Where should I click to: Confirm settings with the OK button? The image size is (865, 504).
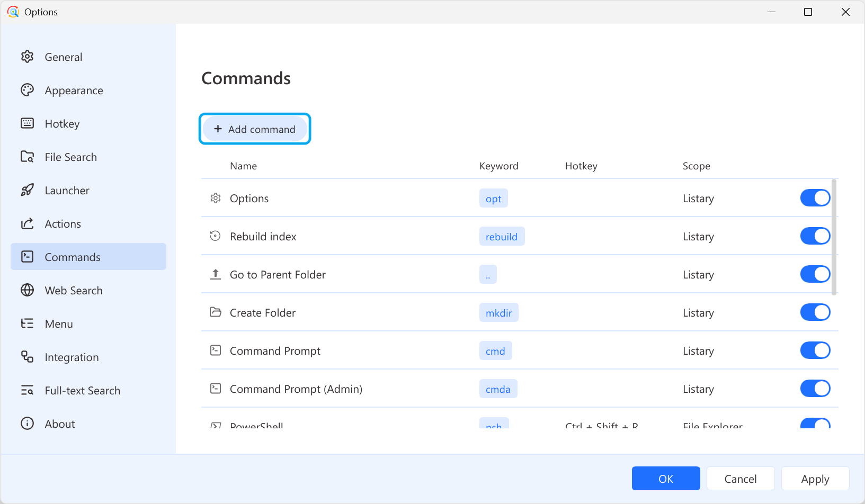[666, 479]
